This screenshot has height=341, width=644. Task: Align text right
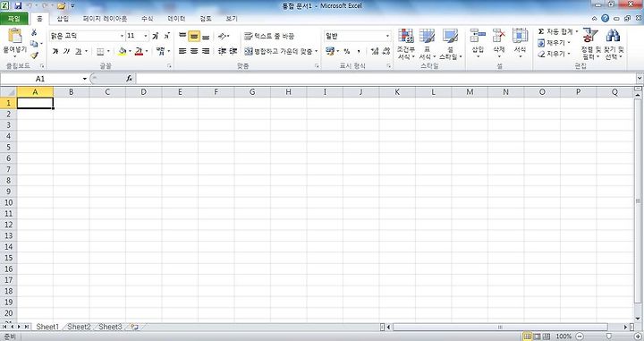tap(206, 51)
